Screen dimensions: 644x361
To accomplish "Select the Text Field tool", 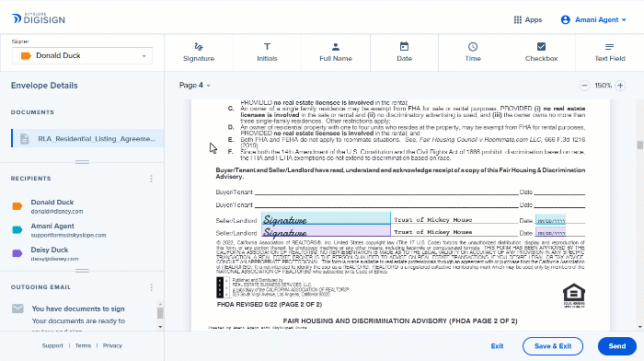I will (x=610, y=52).
